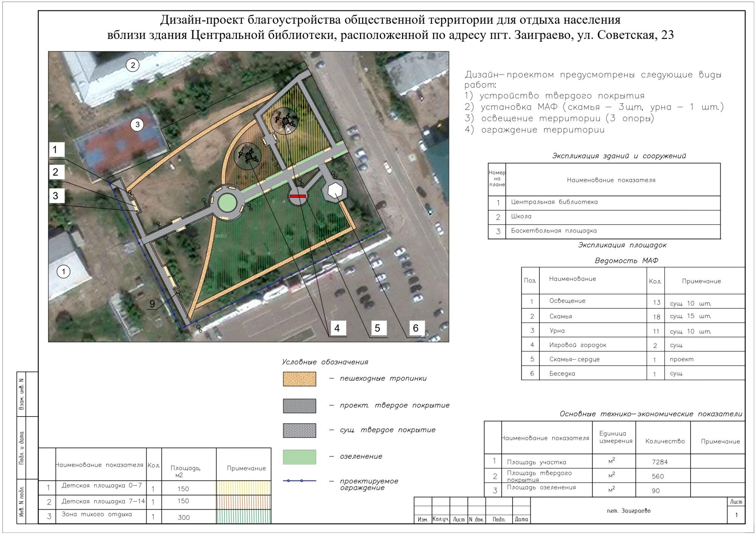Click the 'Школа' table row

tap(604, 217)
